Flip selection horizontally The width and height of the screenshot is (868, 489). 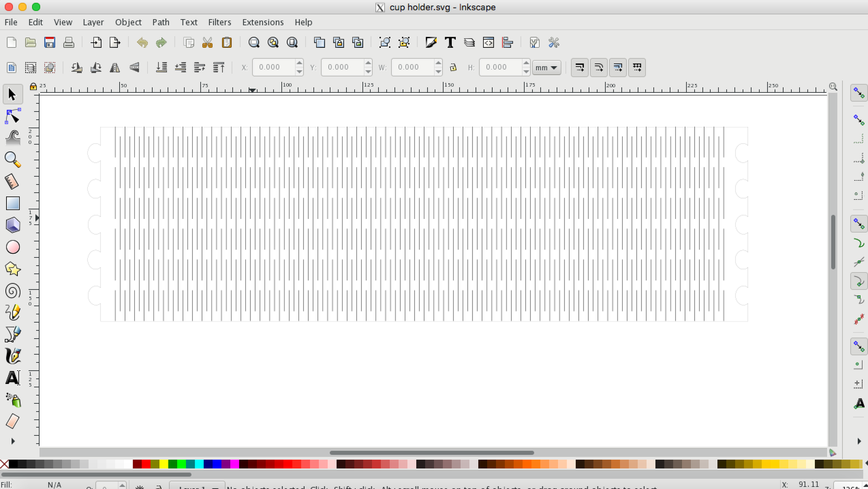coord(115,67)
